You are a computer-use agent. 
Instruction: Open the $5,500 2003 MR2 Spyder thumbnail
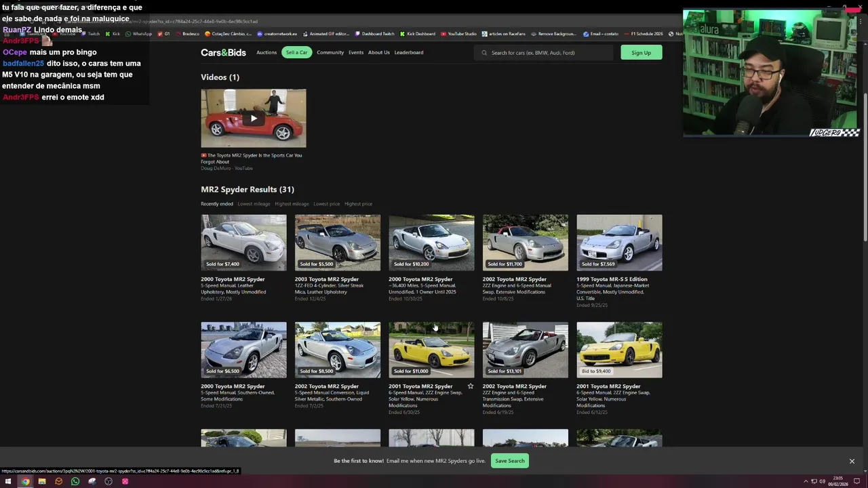click(338, 243)
